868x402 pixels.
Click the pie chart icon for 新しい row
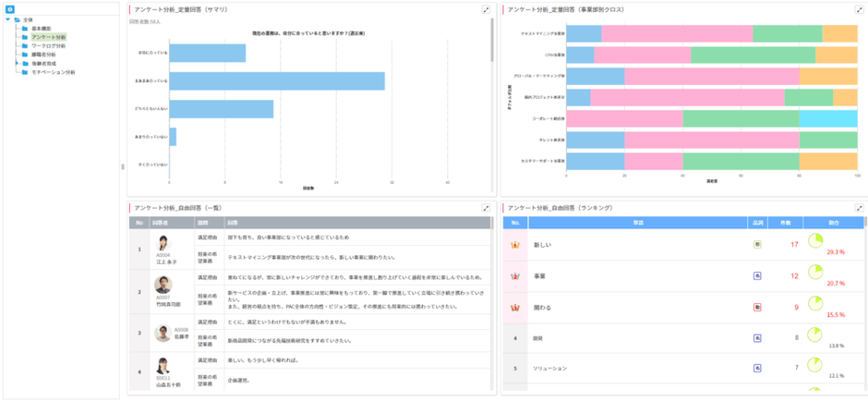coord(815,241)
